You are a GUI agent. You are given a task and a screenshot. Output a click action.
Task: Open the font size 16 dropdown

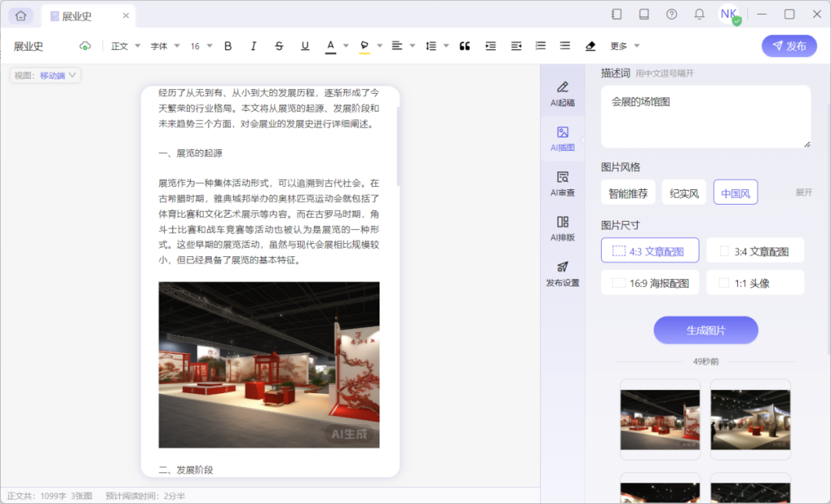[202, 46]
